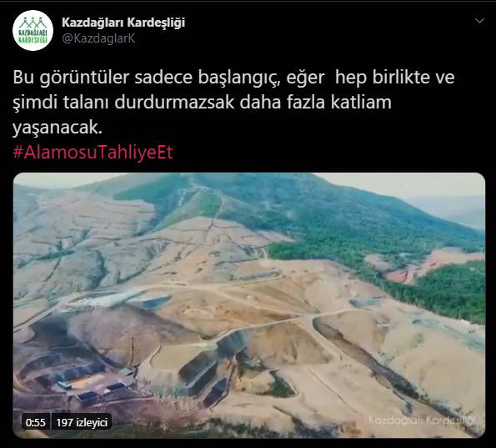
Task: Click the word 'yaşanacak.' in tweet text
Action: click(x=58, y=128)
